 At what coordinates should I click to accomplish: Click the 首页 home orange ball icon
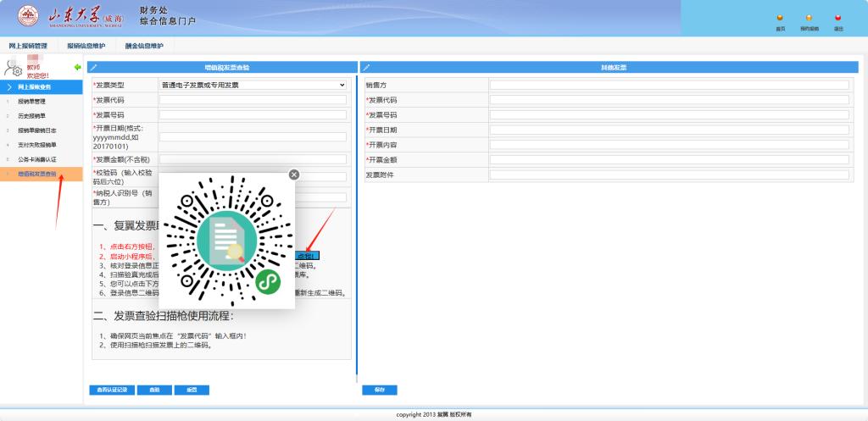pos(780,18)
